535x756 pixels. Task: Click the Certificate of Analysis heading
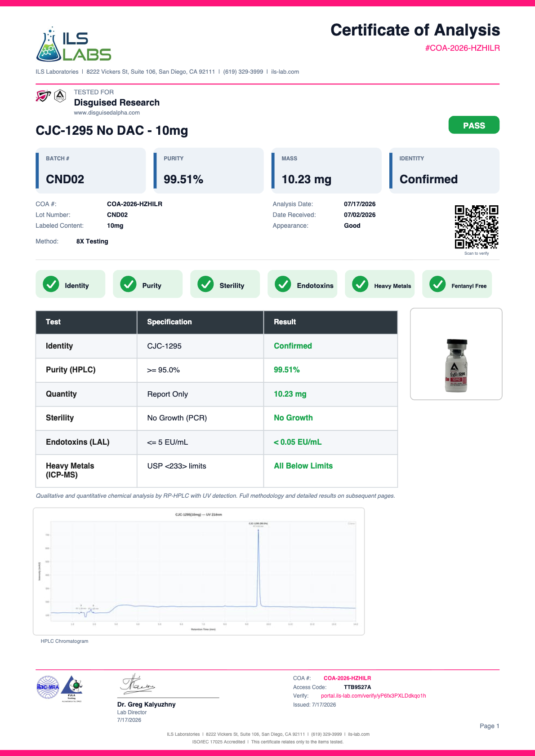click(415, 30)
